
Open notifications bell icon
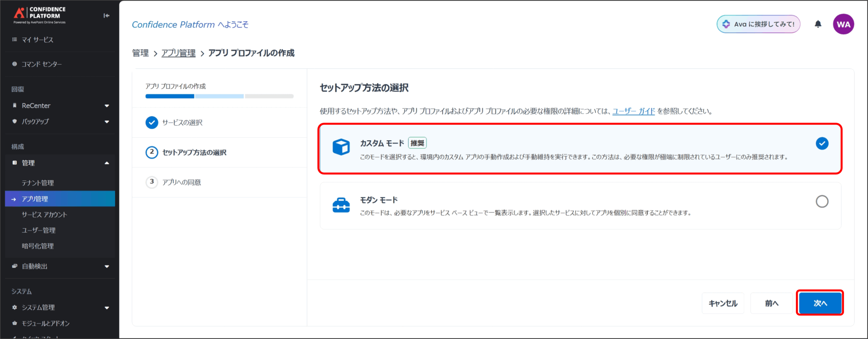pyautogui.click(x=818, y=24)
